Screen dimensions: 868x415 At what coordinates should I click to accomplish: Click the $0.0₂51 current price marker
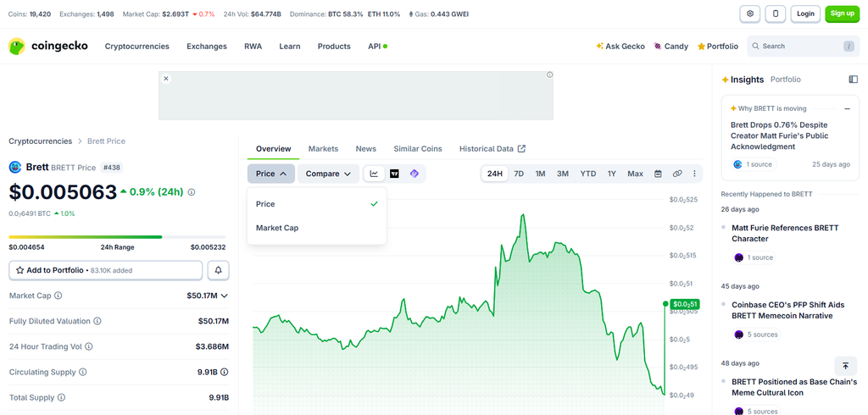pos(685,303)
